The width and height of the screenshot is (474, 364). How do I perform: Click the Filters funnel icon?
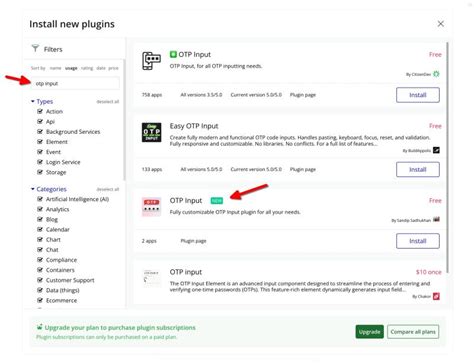(x=35, y=48)
